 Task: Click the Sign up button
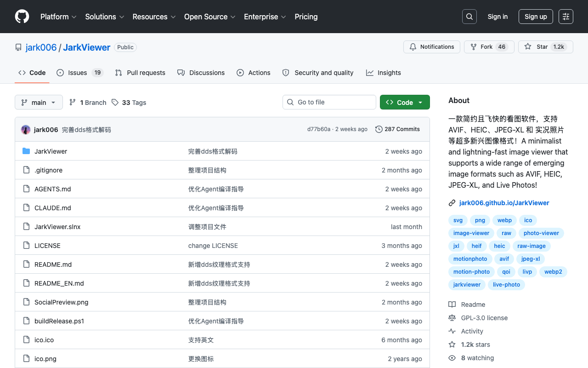536,17
